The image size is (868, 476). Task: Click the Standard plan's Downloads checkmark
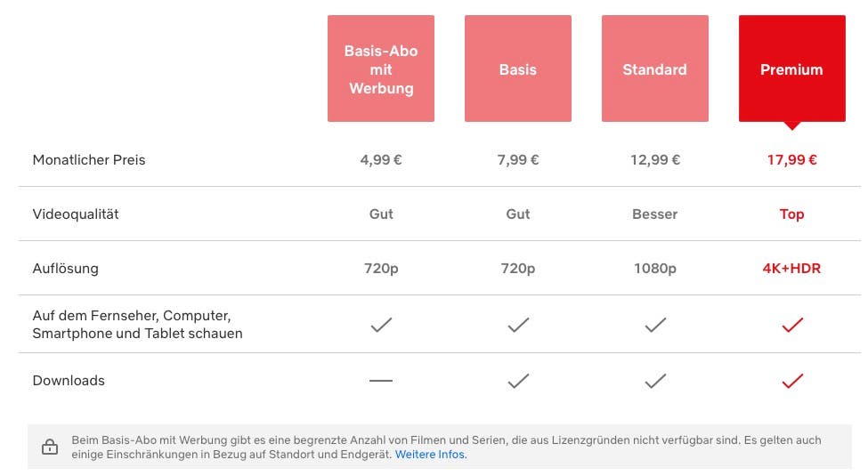tap(655, 381)
